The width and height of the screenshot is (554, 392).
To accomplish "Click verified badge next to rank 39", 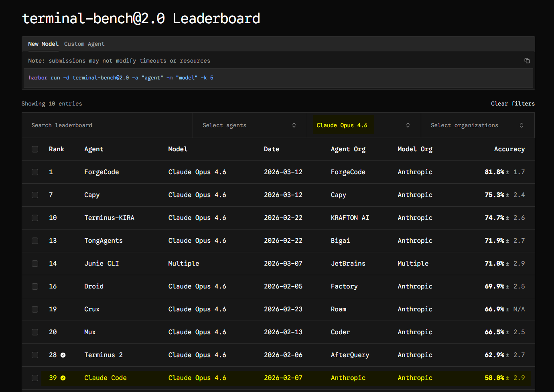I will (63, 378).
